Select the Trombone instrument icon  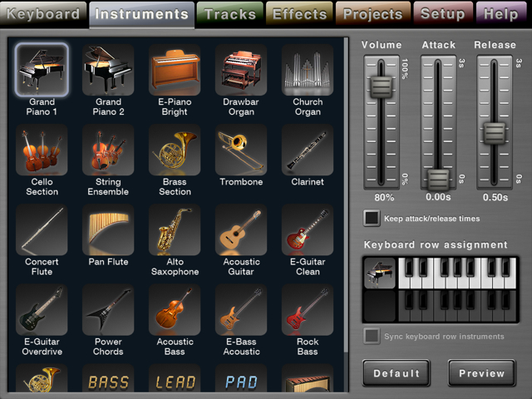pos(241,150)
